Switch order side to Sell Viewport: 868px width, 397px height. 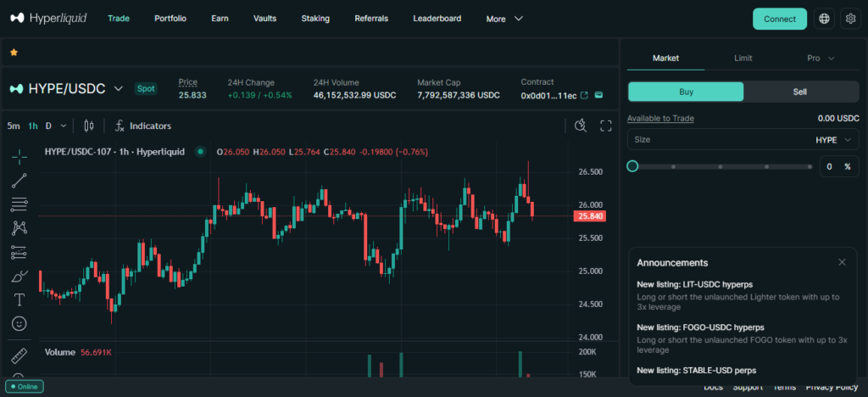(799, 92)
